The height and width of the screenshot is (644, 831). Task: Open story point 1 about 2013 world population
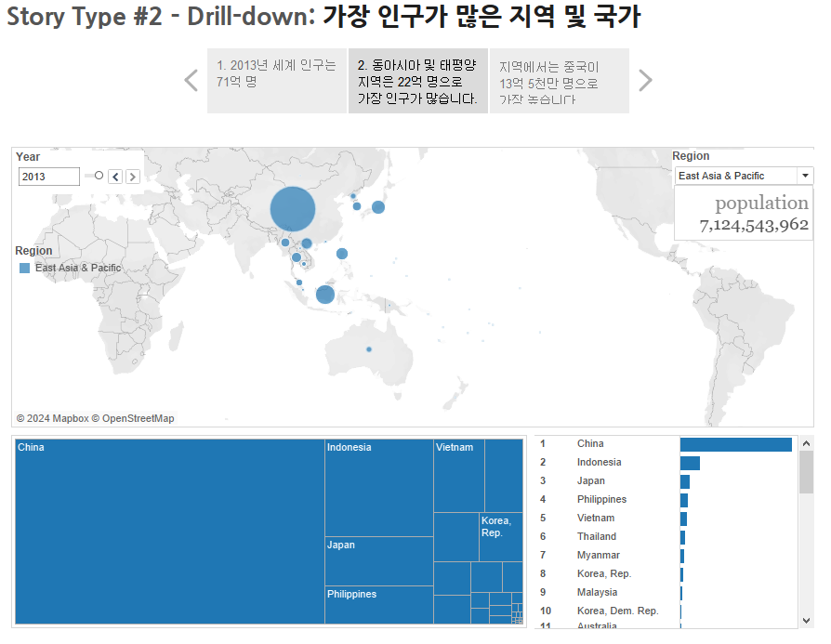[277, 81]
